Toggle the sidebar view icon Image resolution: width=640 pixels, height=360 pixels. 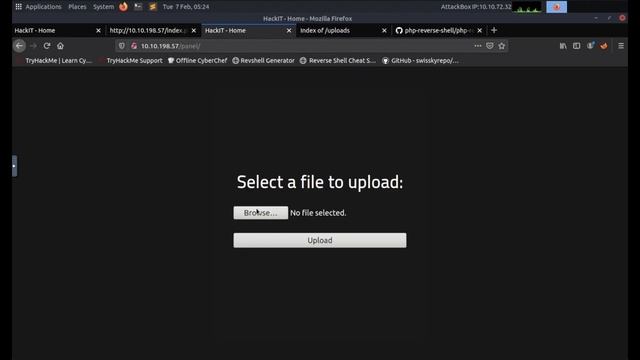[x=576, y=46]
